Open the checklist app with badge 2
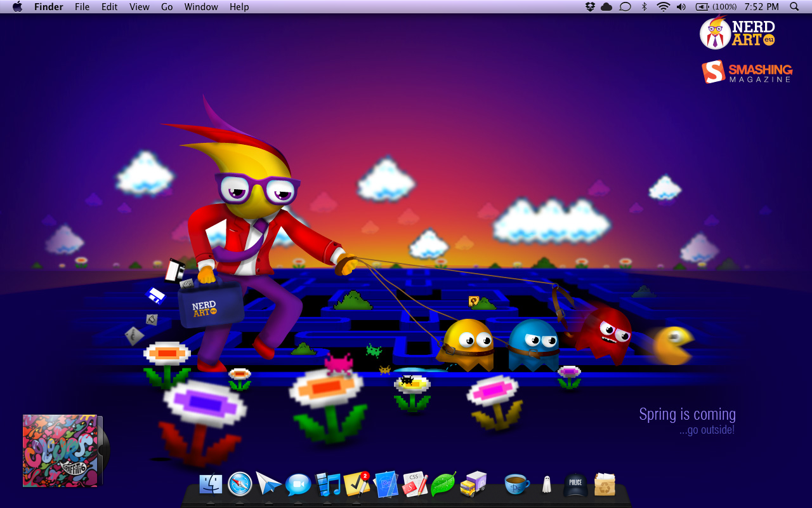 [x=357, y=484]
